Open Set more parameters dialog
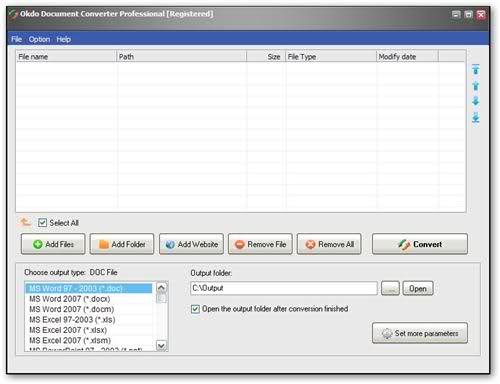The height and width of the screenshot is (384, 500). point(420,333)
